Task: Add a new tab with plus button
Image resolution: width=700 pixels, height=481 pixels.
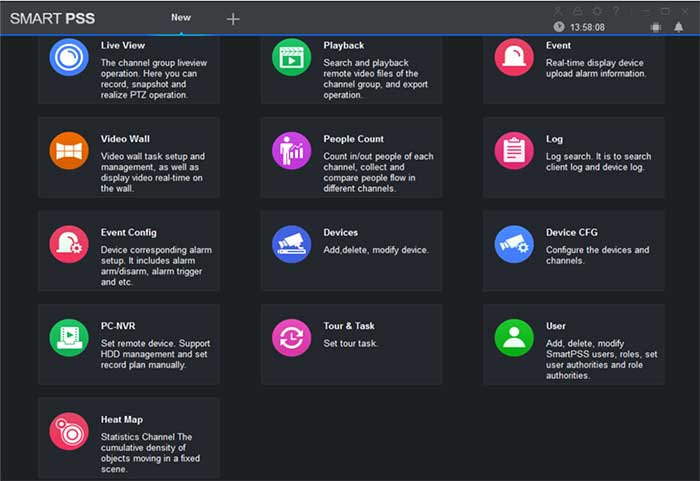Action: pyautogui.click(x=233, y=19)
